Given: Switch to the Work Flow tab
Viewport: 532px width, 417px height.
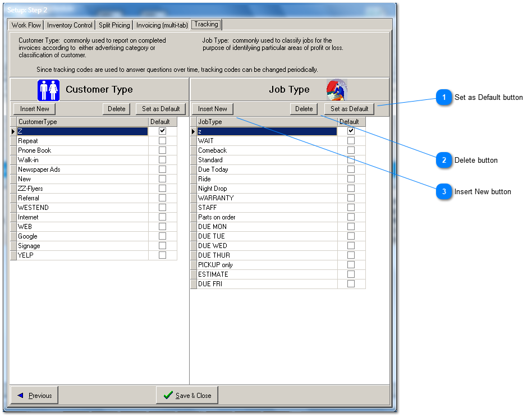Looking at the screenshot, I should click(x=26, y=25).
